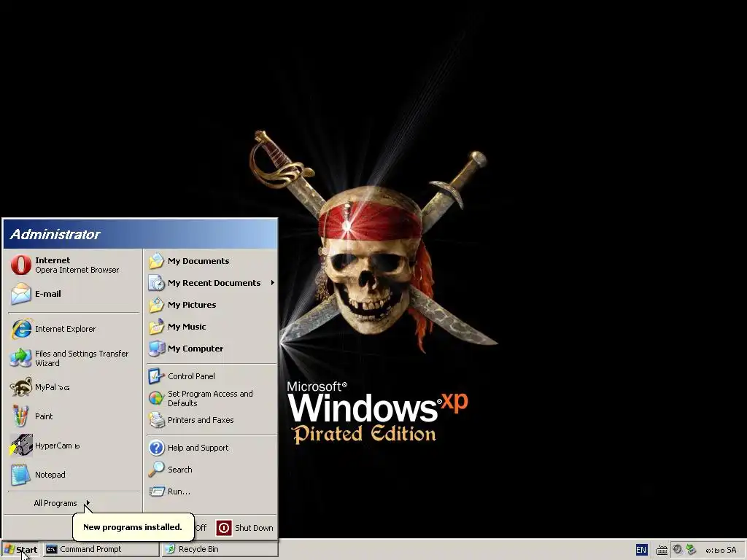This screenshot has width=747, height=560.
Task: Click the "Notepad" label text
Action: [50, 475]
